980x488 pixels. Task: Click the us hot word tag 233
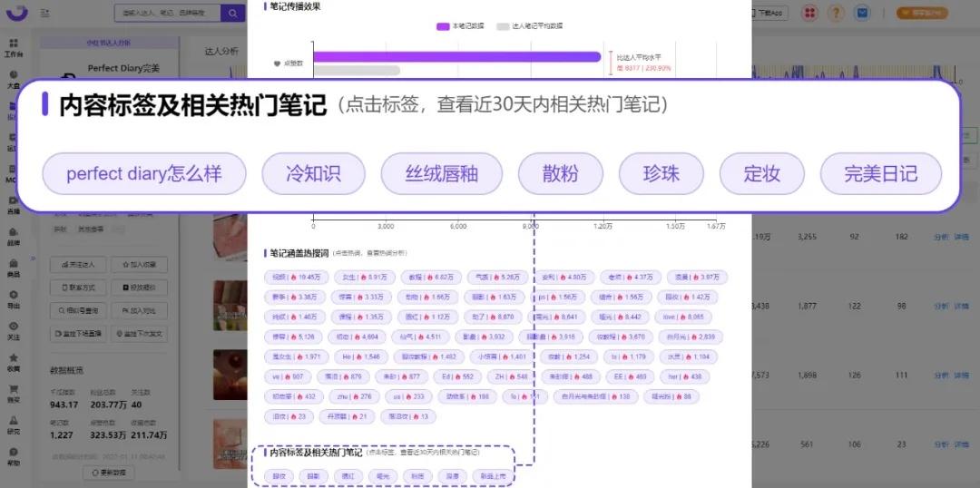(408, 396)
